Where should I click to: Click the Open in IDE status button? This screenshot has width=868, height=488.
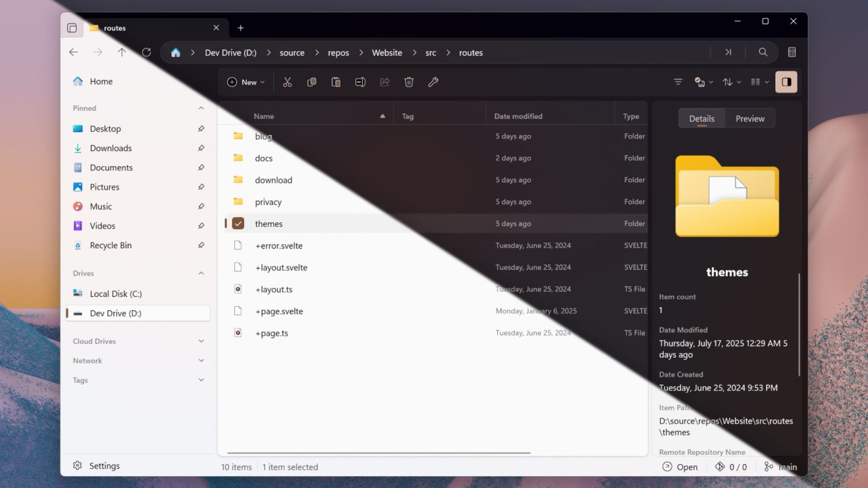(x=680, y=467)
